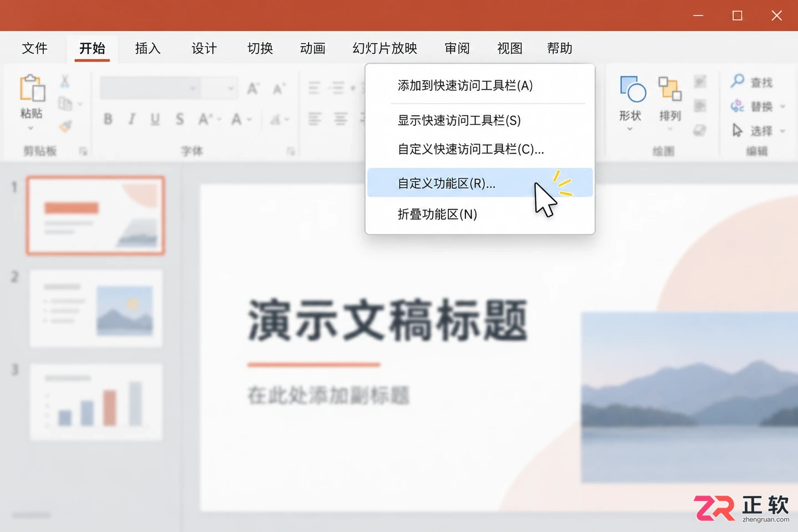Viewport: 798px width, 532px height.
Task: Open the font size combo box
Action: tap(219, 88)
